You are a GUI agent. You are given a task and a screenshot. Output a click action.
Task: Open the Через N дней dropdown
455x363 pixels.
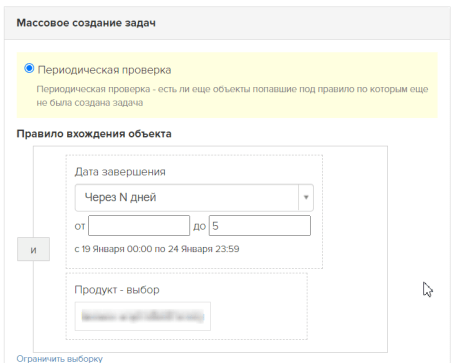[194, 198]
